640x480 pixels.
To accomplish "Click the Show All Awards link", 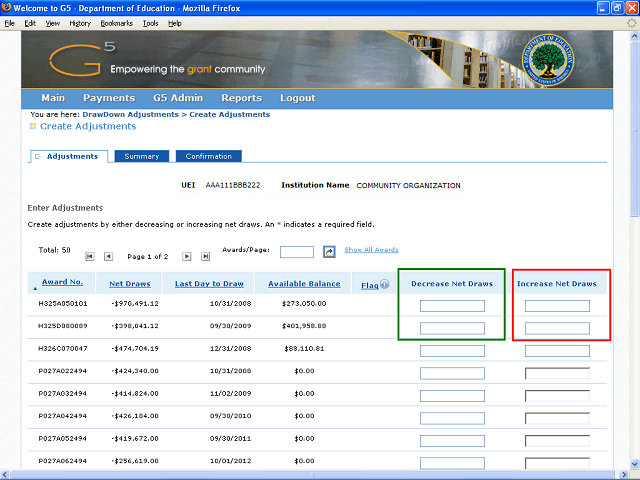I will coord(371,250).
